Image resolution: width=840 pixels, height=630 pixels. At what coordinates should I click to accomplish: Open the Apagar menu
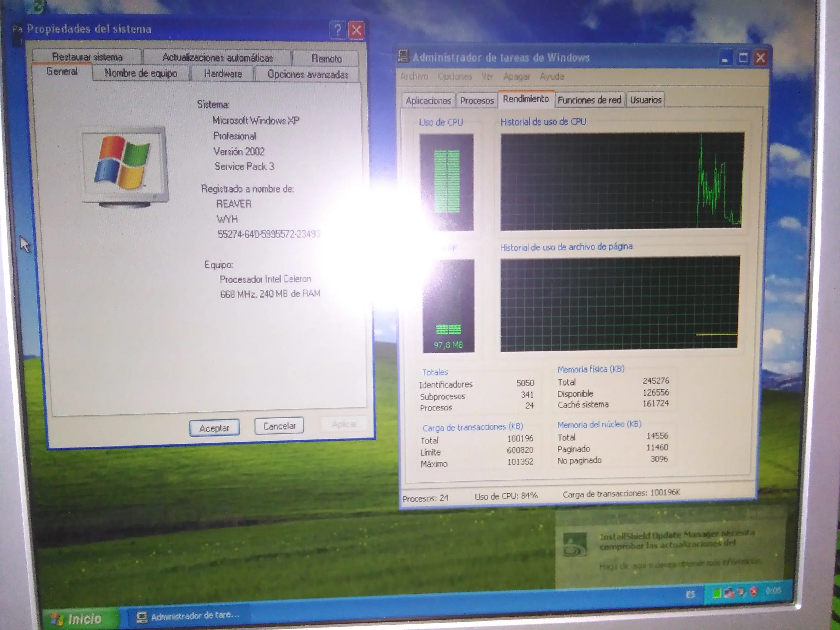(x=517, y=77)
